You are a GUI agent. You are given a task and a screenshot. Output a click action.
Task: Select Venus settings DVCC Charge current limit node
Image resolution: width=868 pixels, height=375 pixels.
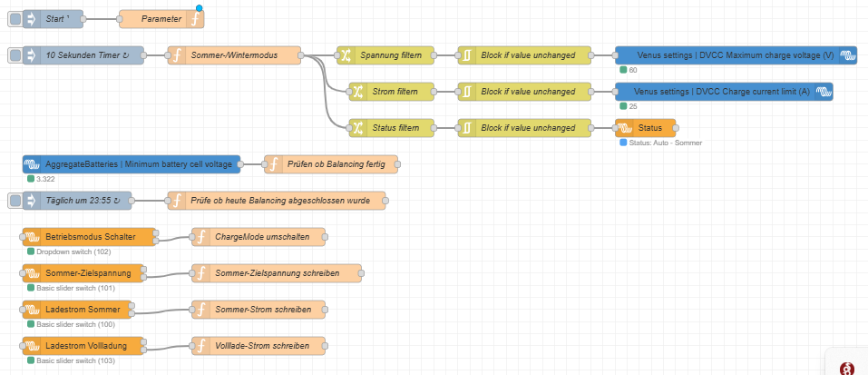click(x=724, y=92)
